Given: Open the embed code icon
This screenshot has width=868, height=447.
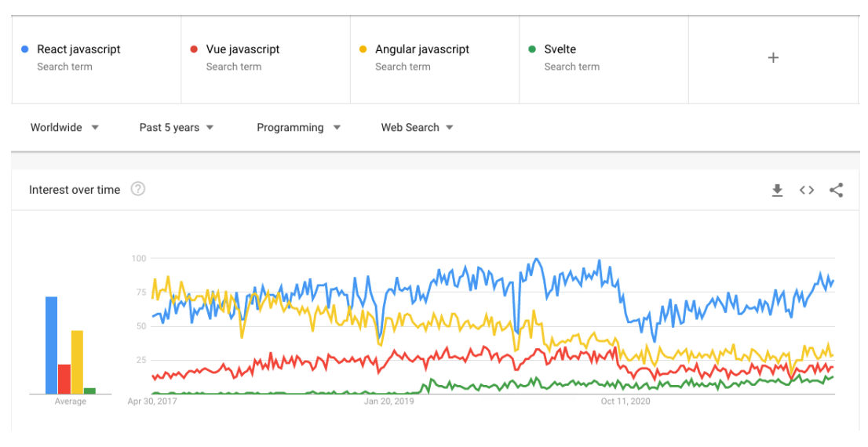Looking at the screenshot, I should (x=806, y=190).
